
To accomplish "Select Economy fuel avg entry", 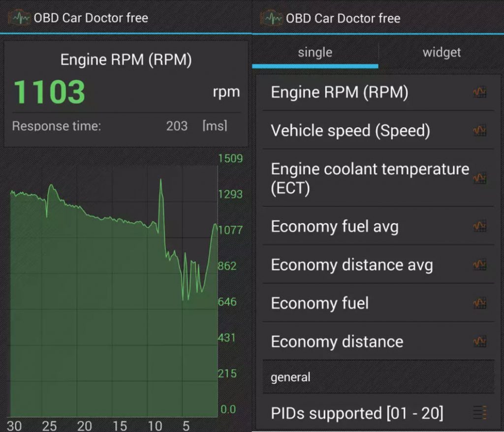I will coord(378,226).
